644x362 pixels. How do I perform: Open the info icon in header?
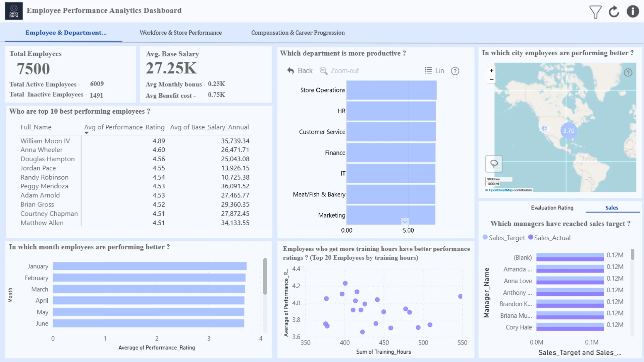(633, 11)
